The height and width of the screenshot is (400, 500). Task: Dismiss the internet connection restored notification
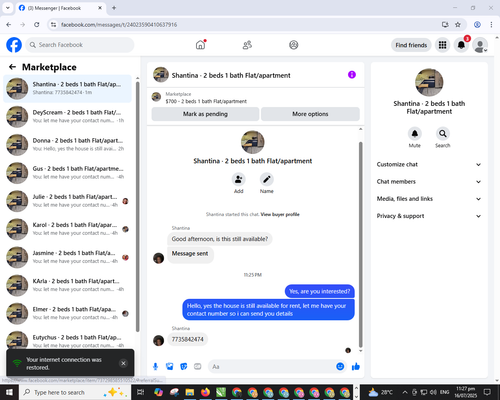123,363
